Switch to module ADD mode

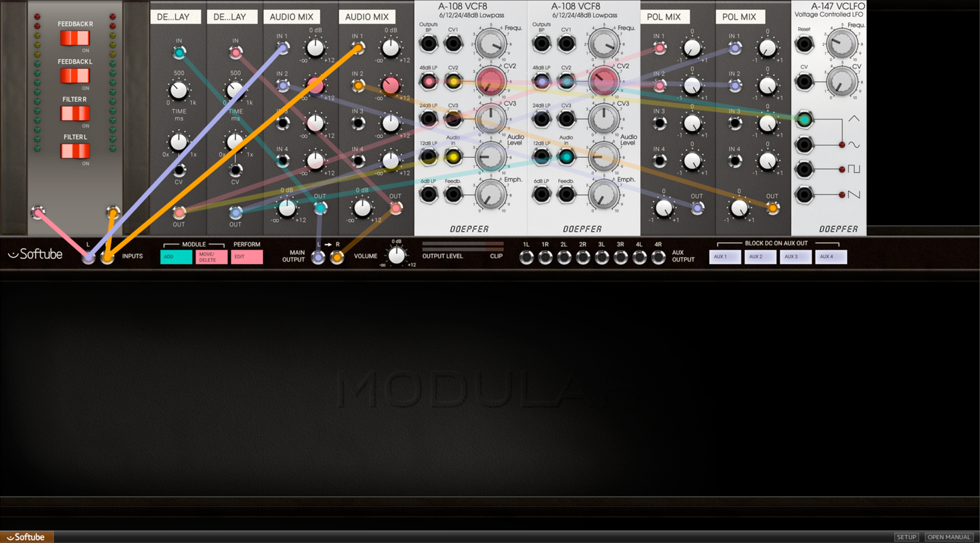[x=176, y=257]
